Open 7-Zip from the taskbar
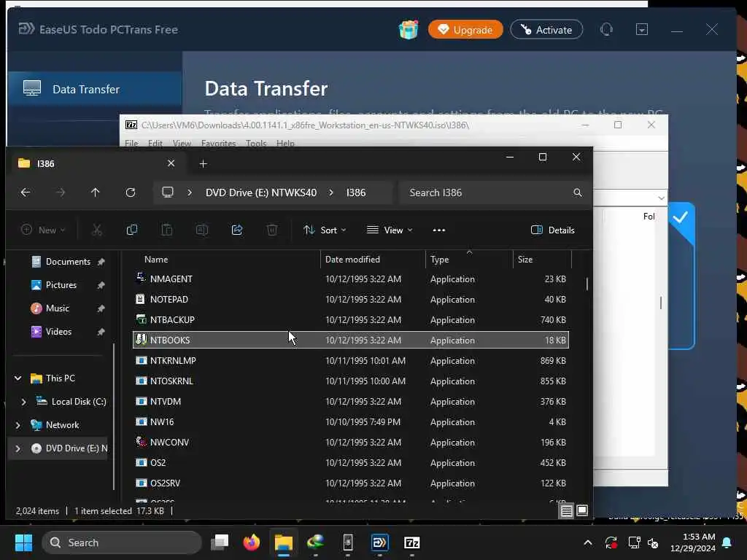The image size is (747, 560). point(411,542)
